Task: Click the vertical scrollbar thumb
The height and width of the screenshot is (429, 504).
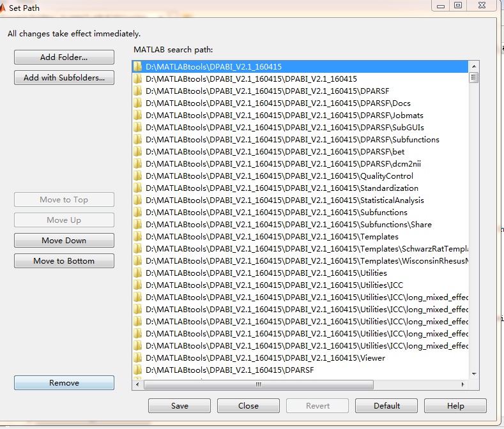Action: (x=474, y=77)
